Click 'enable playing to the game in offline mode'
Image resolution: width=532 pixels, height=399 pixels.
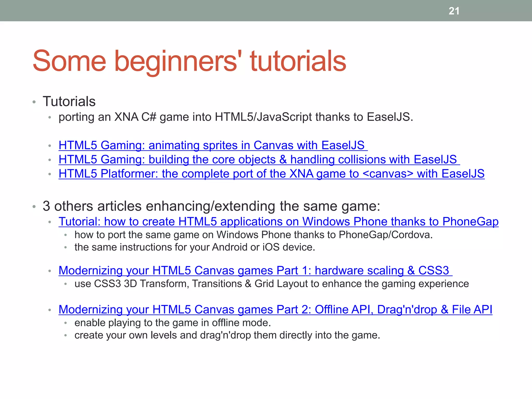pyautogui.click(x=172, y=323)
